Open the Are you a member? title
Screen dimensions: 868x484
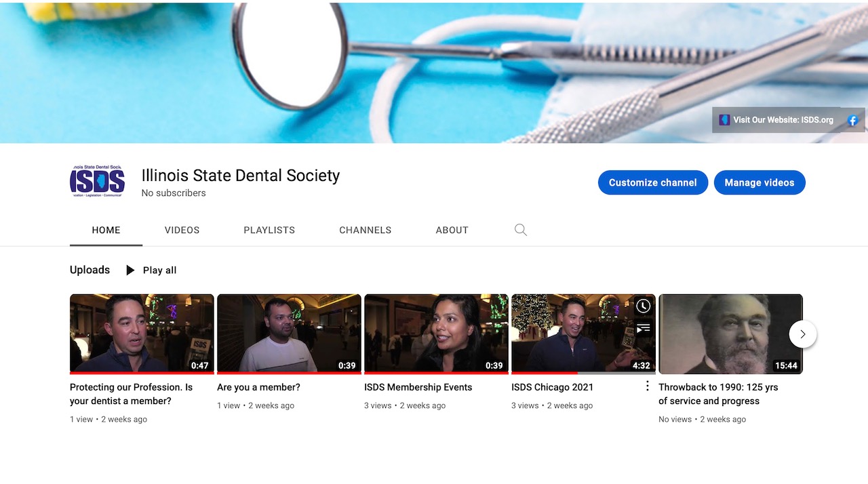tap(258, 387)
